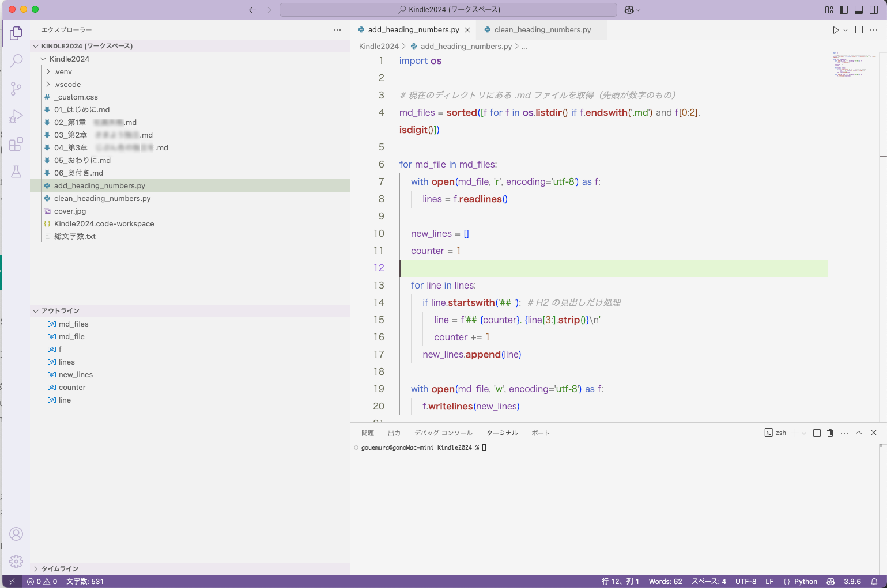The width and height of the screenshot is (887, 588).
Task: Collapse the アウトライン section
Action: pos(190,311)
